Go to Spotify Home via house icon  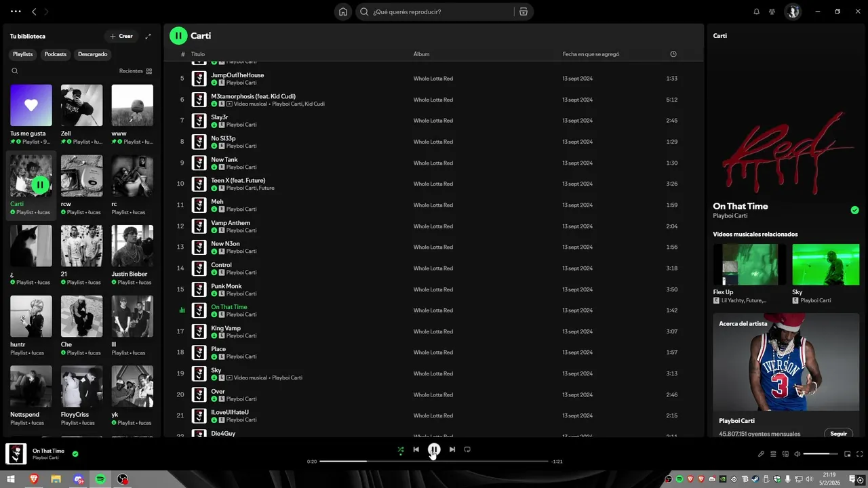click(x=343, y=12)
